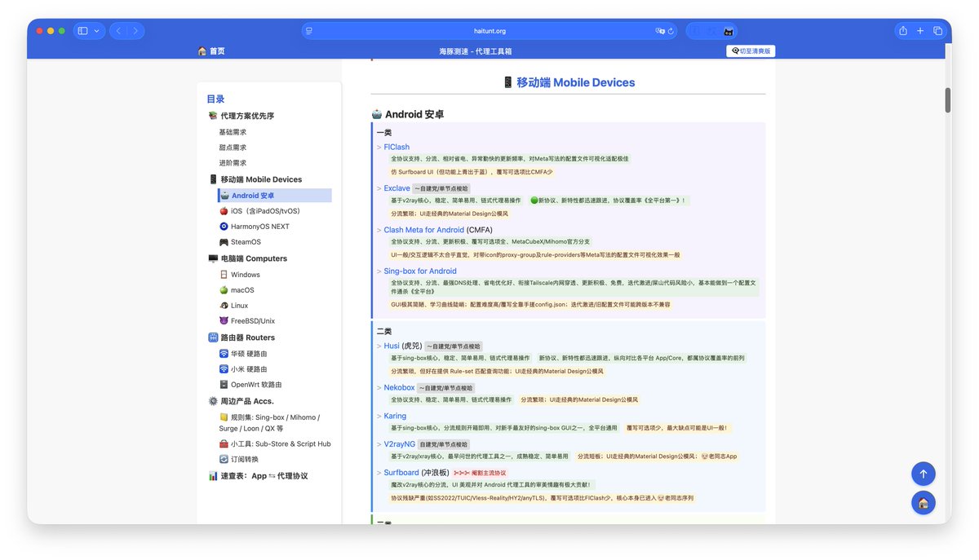
Task: Select 甜点需求 in the table of contents
Action: (x=233, y=148)
